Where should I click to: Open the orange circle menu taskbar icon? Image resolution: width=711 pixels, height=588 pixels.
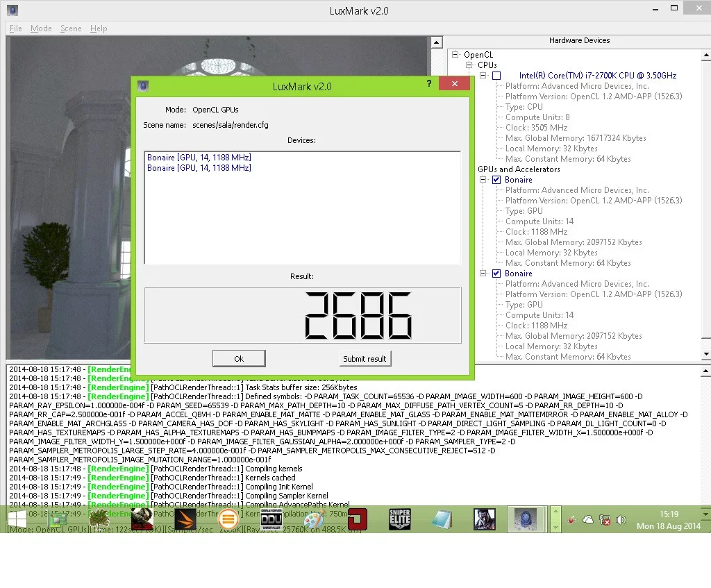click(x=228, y=519)
